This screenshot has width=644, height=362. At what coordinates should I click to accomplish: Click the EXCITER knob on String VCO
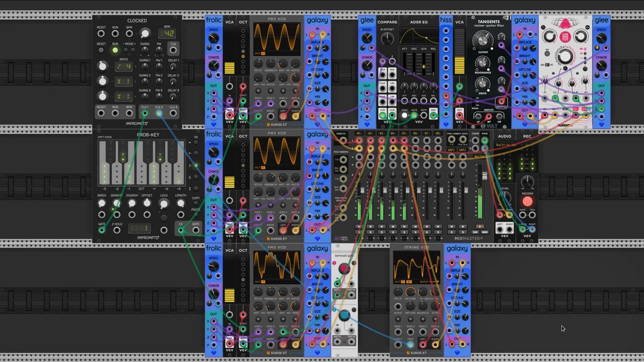(x=410, y=292)
